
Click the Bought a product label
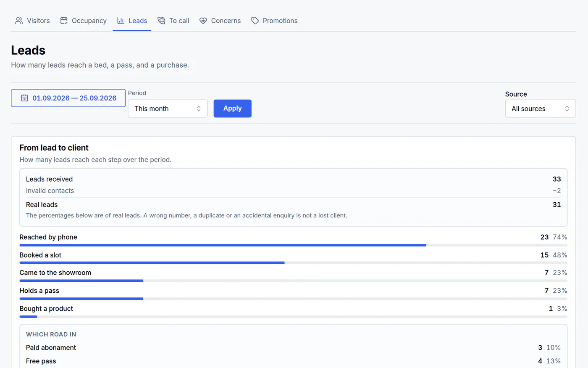pos(46,309)
